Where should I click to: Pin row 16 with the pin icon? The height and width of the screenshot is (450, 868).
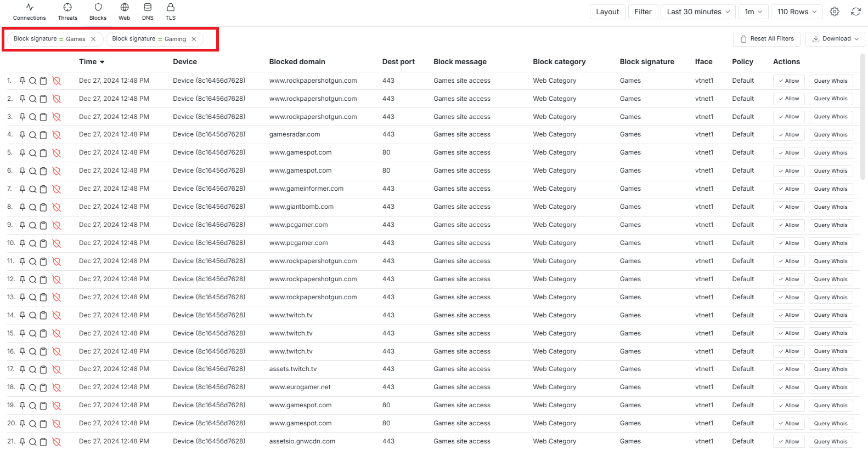coord(22,351)
